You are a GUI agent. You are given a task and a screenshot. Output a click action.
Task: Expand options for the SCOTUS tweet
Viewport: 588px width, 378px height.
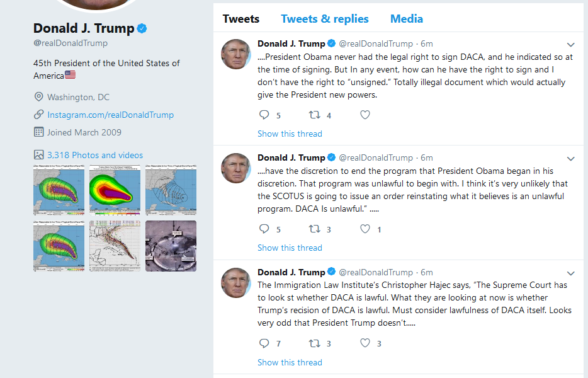click(x=571, y=159)
